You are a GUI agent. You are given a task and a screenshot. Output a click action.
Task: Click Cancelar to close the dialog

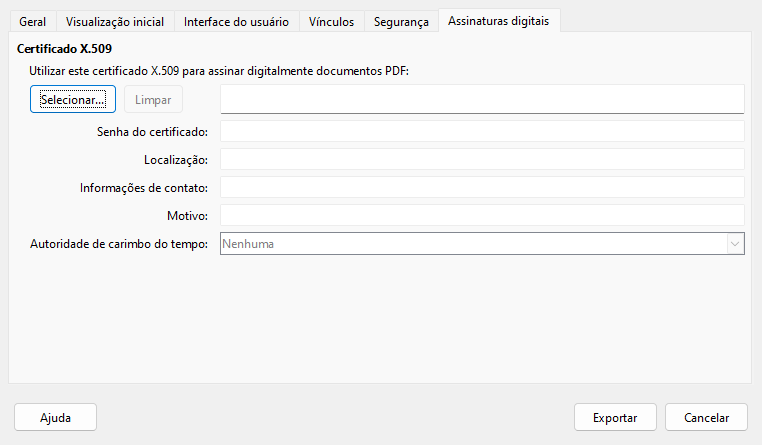[706, 417]
